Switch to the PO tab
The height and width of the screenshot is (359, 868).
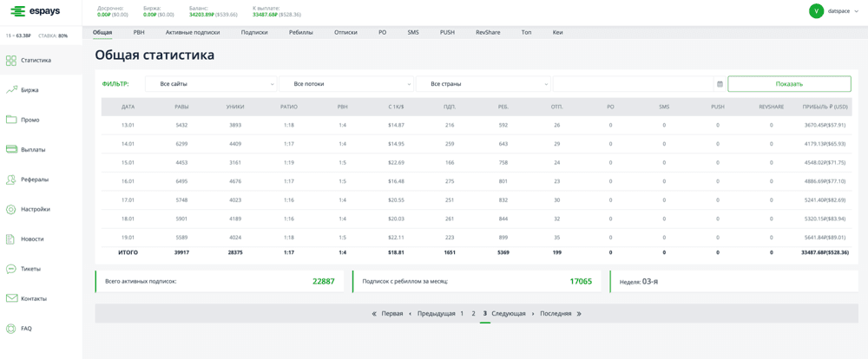382,33
